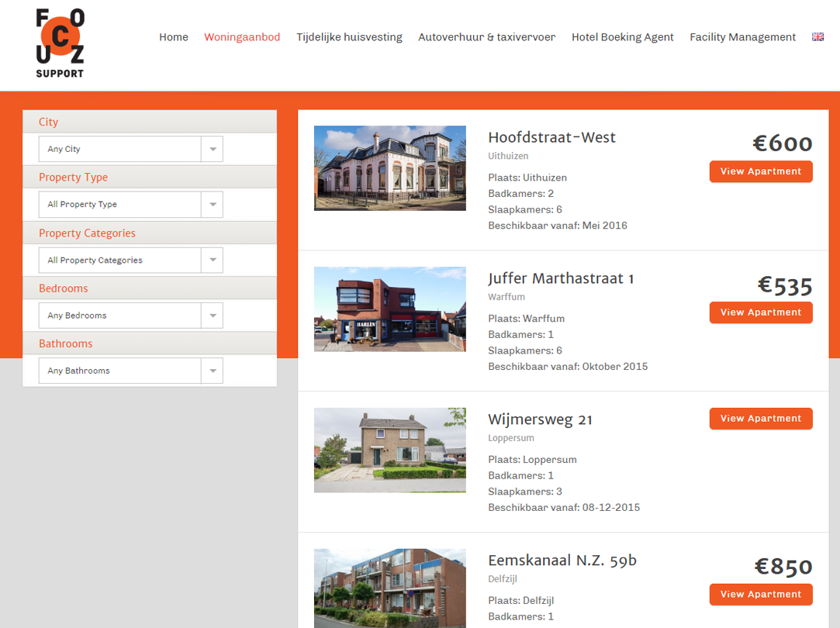
Task: Click the Hoofdstraat-West villa photo
Action: click(390, 168)
